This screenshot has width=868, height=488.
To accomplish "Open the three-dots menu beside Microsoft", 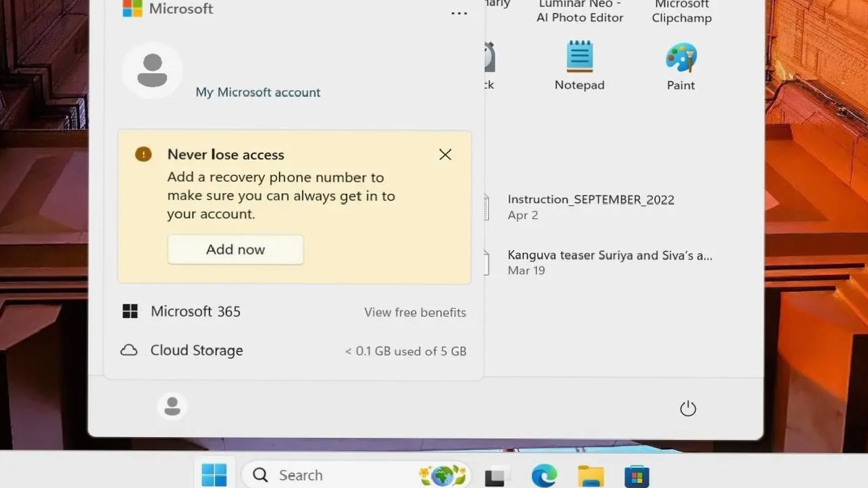I will (459, 14).
